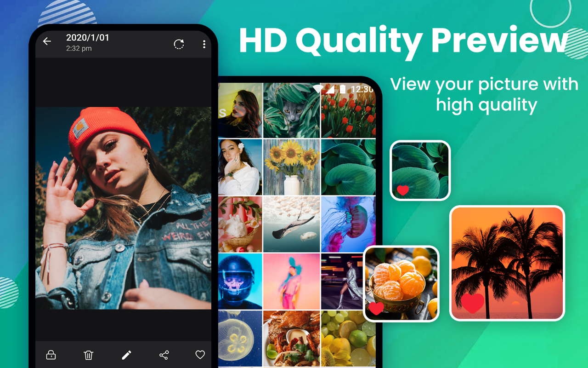Select the pencil icon to edit the photo
This screenshot has width=588, height=368.
[x=127, y=355]
